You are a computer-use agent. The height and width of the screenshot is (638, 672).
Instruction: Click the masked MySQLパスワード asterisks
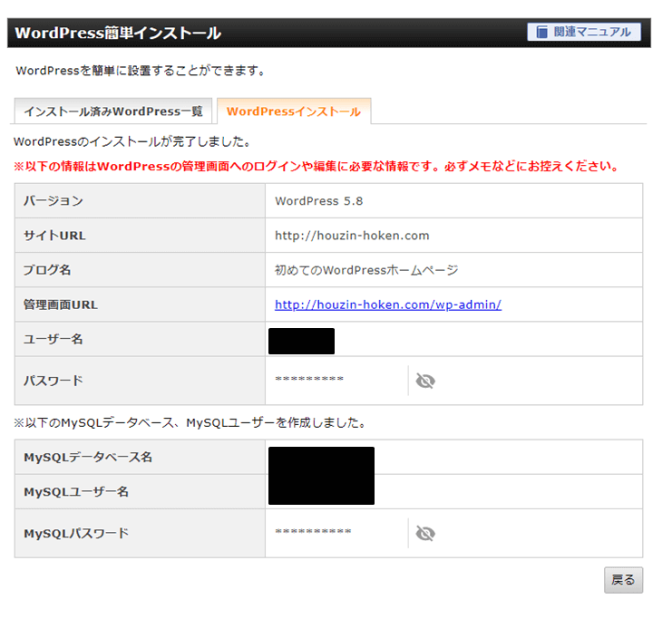click(313, 531)
